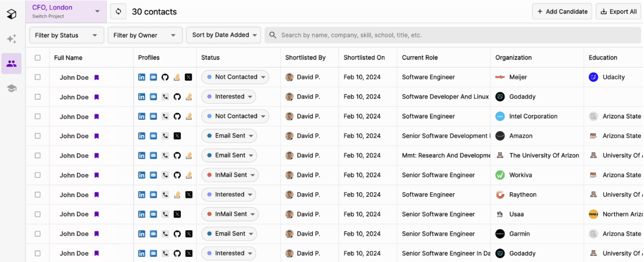
Task: Click X (Twitter) icon for Amazon candidate
Action: point(177,136)
